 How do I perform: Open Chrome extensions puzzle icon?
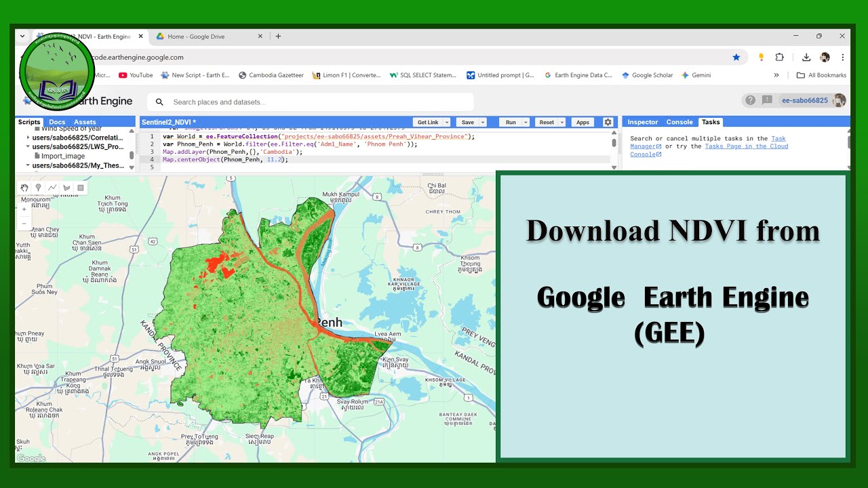(x=779, y=58)
